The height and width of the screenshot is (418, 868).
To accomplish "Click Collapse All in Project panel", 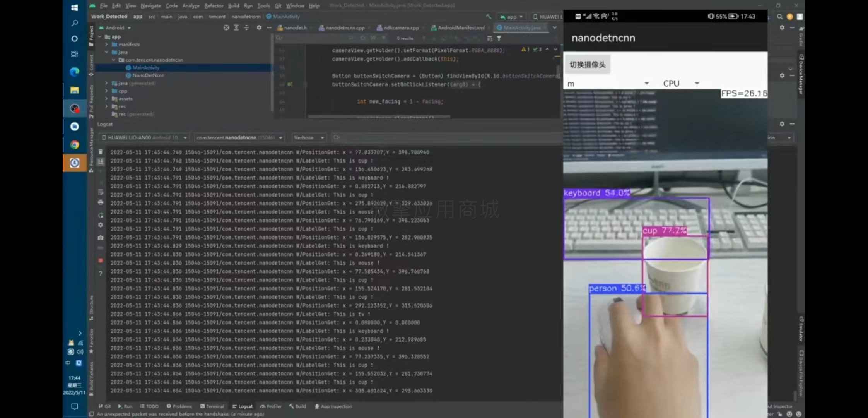I will pyautogui.click(x=246, y=27).
